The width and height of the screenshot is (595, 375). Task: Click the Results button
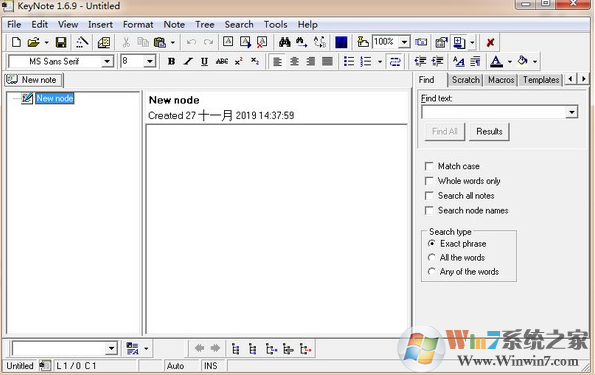pos(489,132)
